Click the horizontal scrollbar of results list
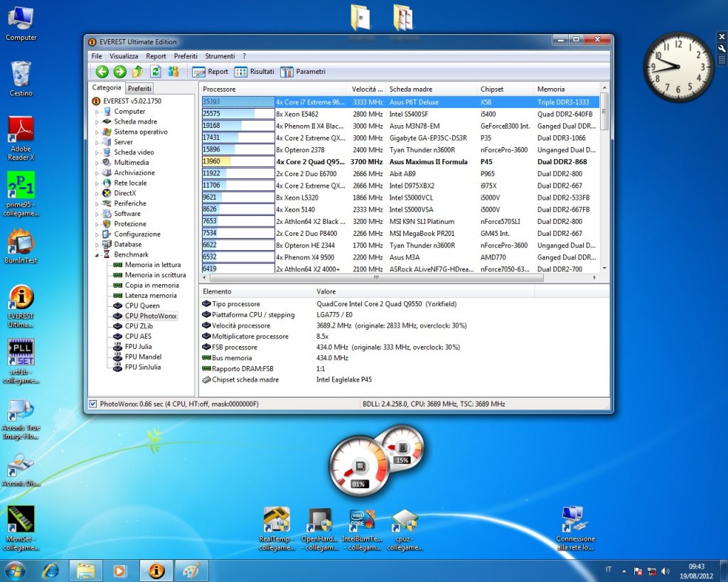Screen dimensions: 728x582 click(x=377, y=278)
